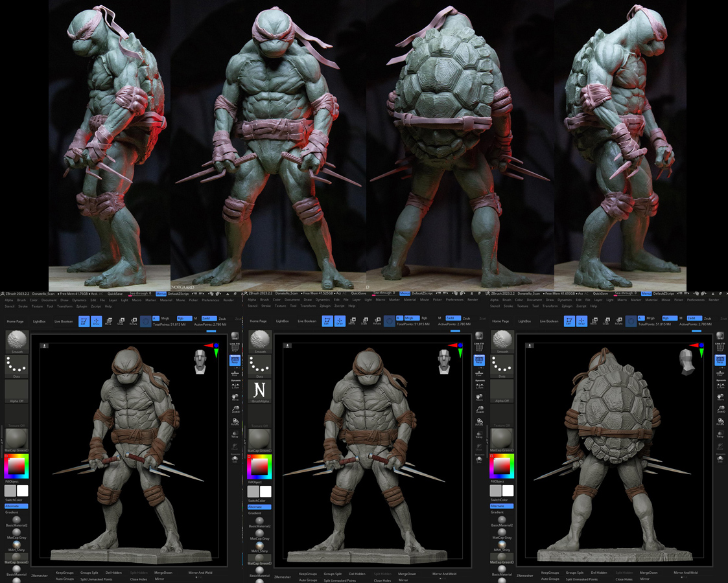This screenshot has height=583, width=728.
Task: Click head camera gizmo in middle window
Action: tap(444, 361)
